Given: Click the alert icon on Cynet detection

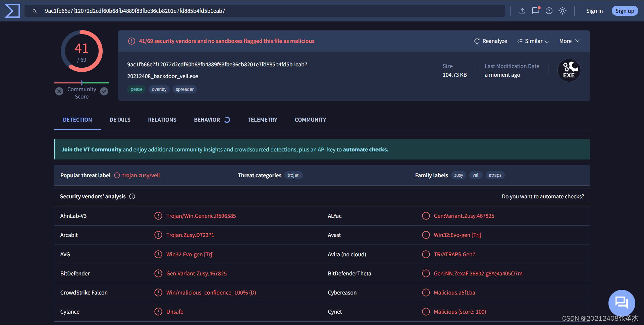Looking at the screenshot, I should coord(426,312).
